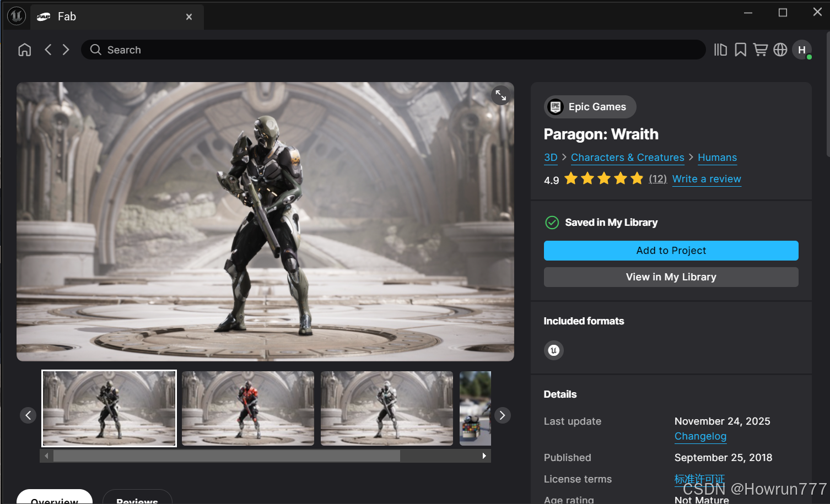830x504 pixels.
Task: Show previous thumbnails with left carousel arrow
Action: [28, 415]
